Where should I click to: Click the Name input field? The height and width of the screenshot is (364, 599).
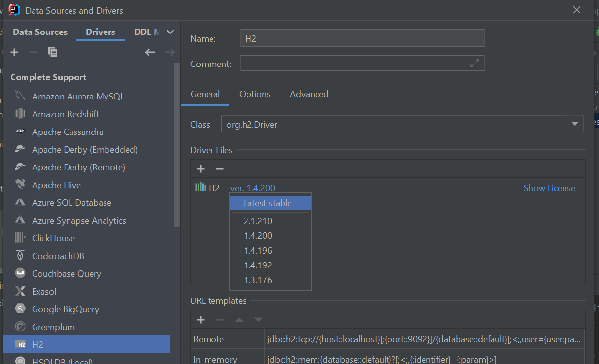point(362,38)
